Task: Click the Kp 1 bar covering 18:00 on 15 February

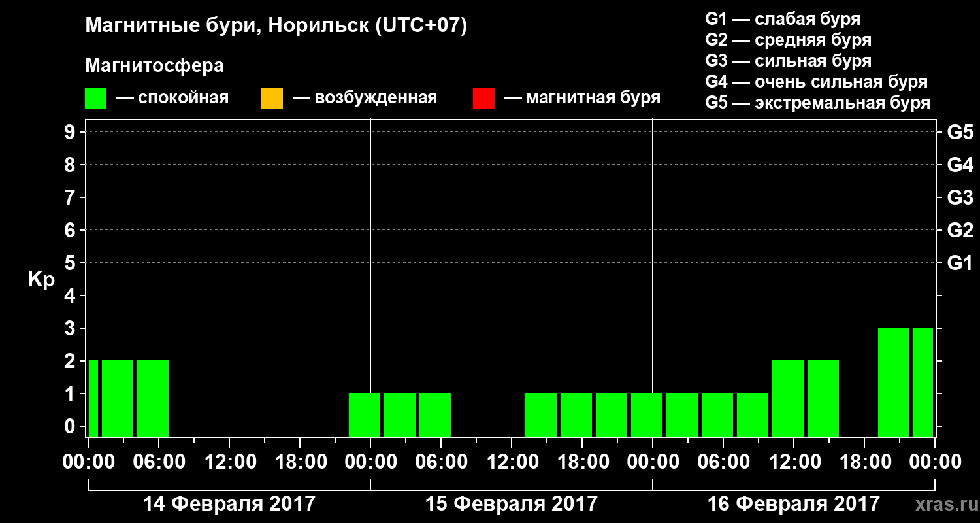Action: pos(576,414)
